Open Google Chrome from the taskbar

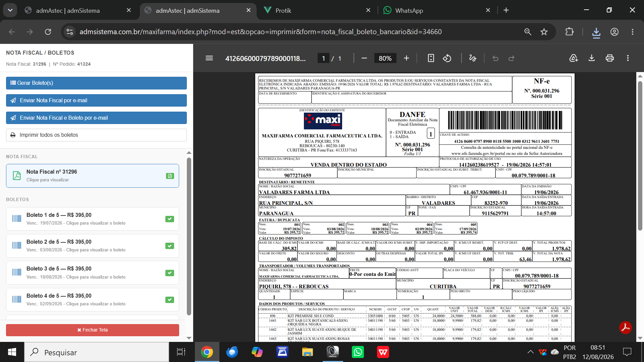pos(207,352)
